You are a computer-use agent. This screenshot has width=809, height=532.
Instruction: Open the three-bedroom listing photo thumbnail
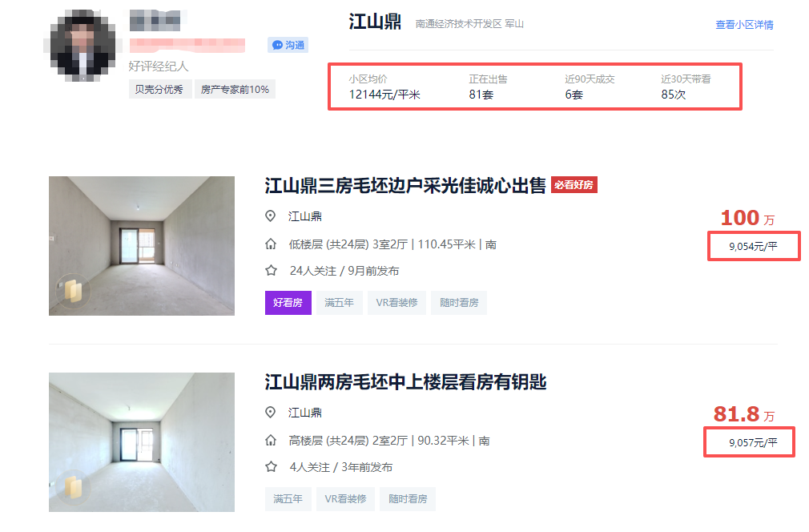pyautogui.click(x=142, y=245)
